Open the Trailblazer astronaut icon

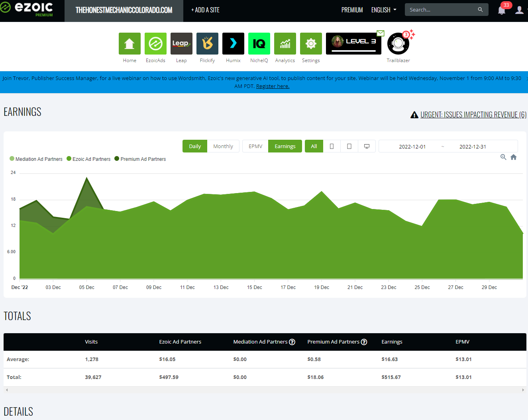(398, 44)
